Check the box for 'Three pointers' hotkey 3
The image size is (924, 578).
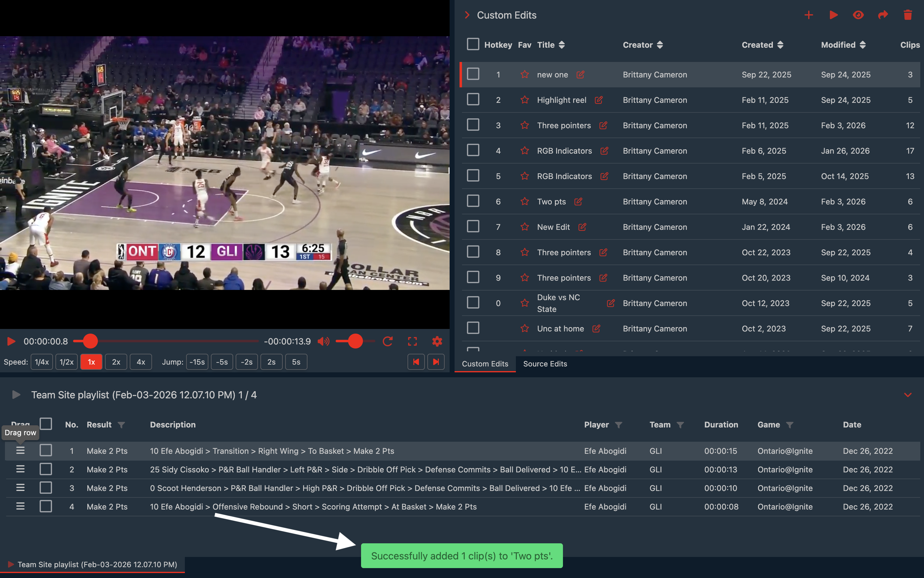[473, 125]
